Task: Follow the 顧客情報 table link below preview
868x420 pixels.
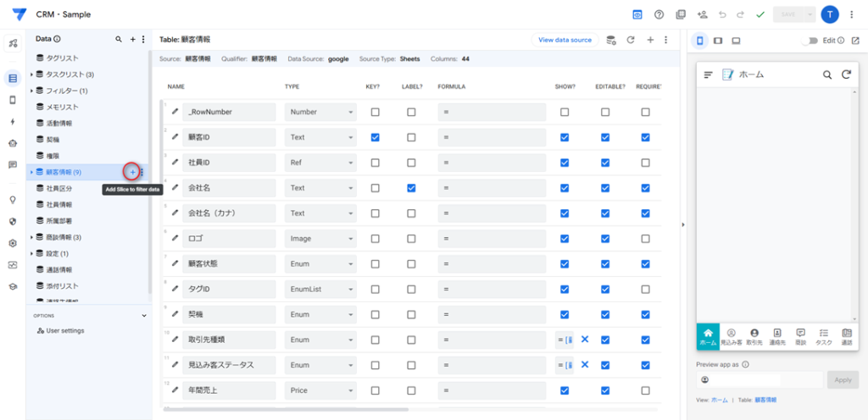Action: click(x=765, y=400)
